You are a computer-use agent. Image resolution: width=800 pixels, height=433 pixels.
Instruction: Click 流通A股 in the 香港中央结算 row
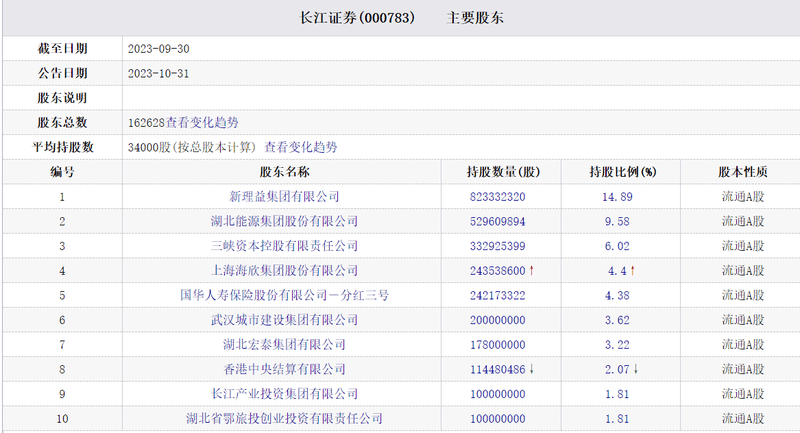(743, 369)
